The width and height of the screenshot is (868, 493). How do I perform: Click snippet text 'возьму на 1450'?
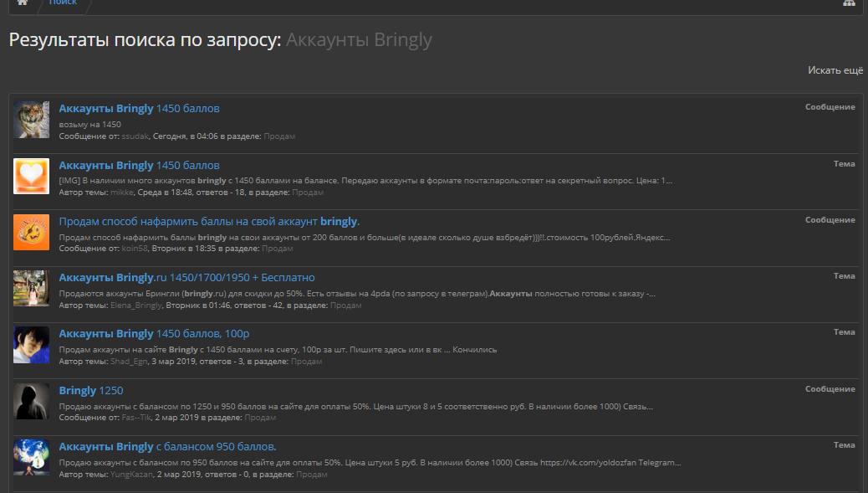tap(89, 125)
